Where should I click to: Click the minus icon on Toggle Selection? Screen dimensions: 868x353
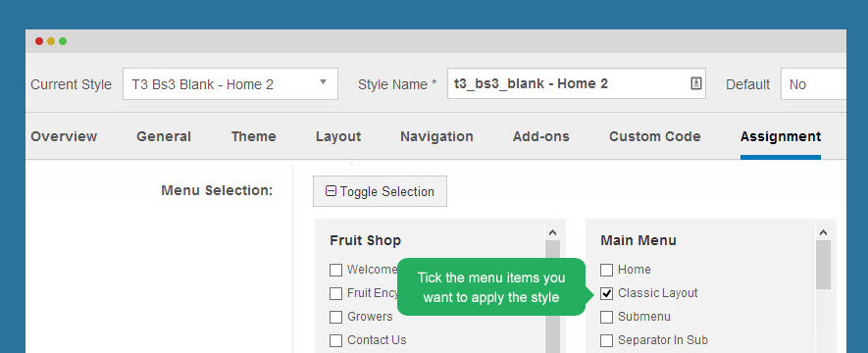click(331, 191)
